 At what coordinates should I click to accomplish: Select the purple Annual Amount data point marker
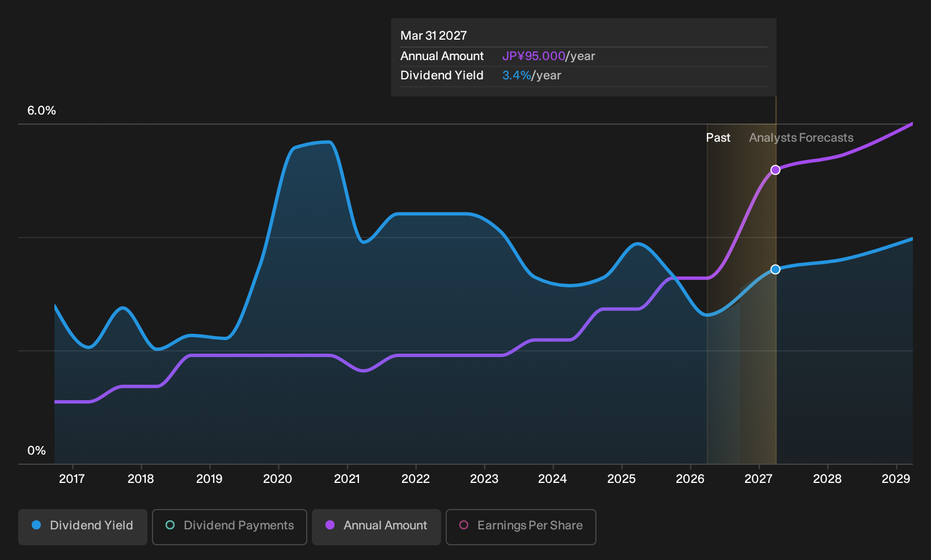775,170
